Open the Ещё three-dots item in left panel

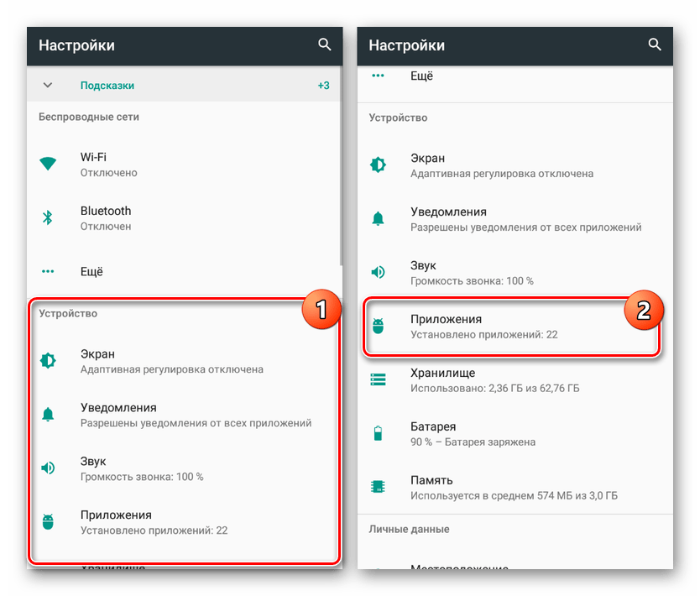click(x=185, y=271)
